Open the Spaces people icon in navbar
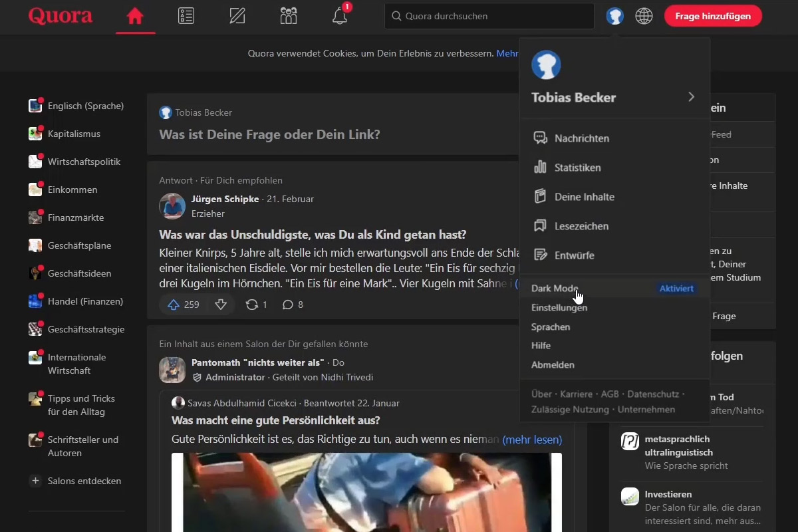 coord(289,16)
